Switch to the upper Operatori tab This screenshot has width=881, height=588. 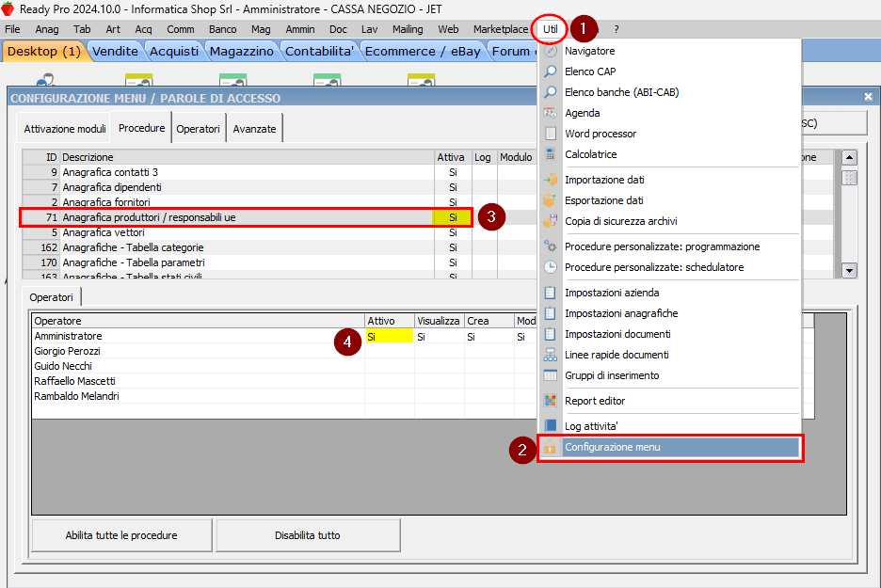point(198,129)
